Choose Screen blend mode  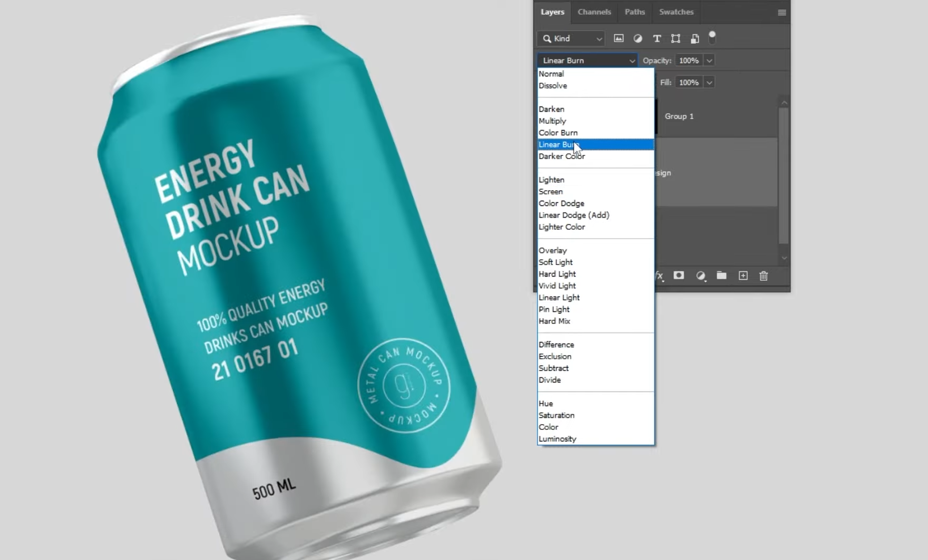click(x=595, y=191)
